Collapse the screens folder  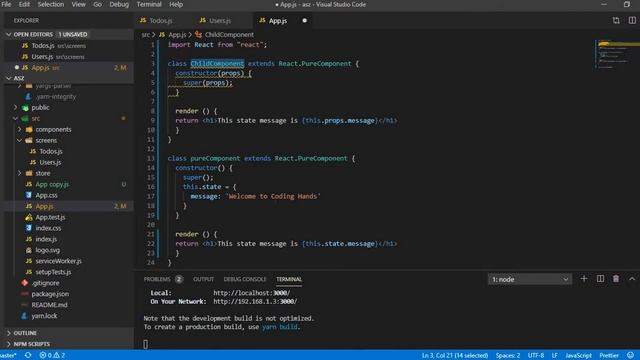(x=46, y=140)
